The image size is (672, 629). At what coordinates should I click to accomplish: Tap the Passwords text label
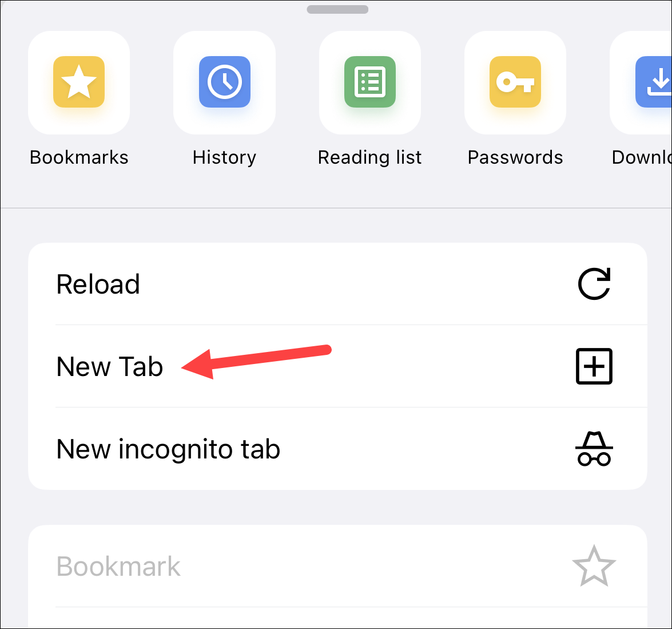pyautogui.click(x=515, y=157)
